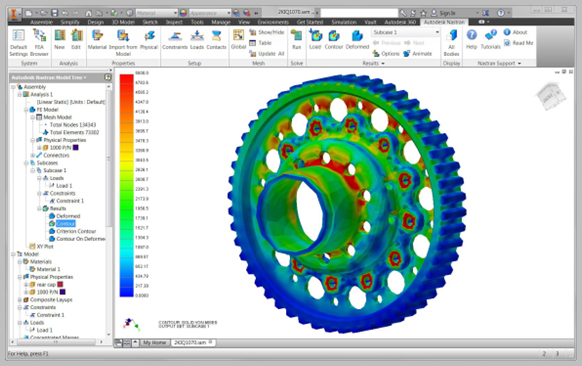This screenshot has width=582, height=366.
Task: Select the Autodesk Nastran ribbon tab
Action: [x=444, y=22]
